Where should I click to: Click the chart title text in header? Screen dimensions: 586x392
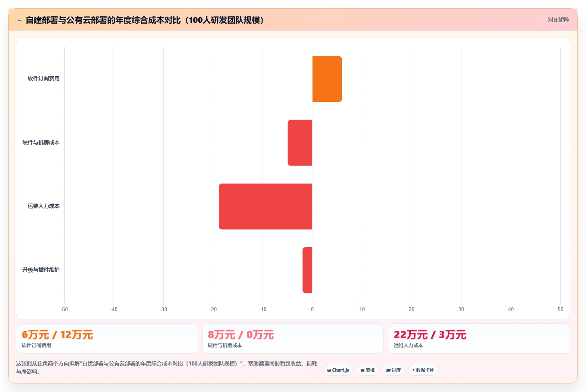click(x=145, y=20)
